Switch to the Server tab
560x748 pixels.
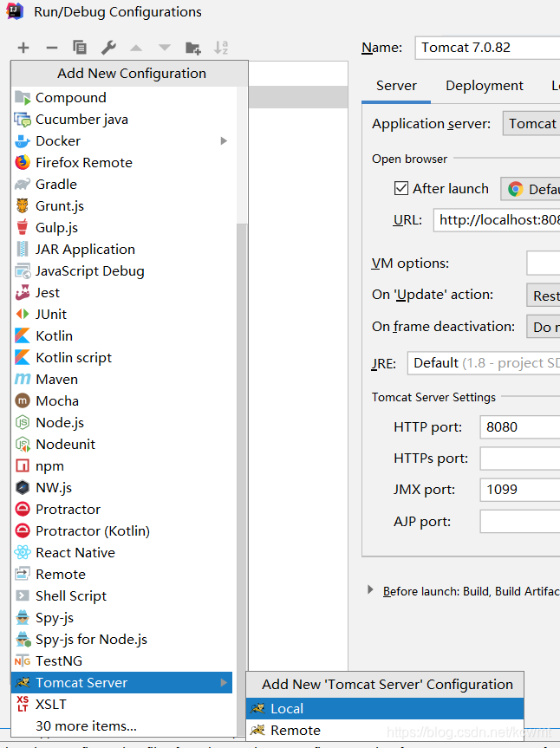point(396,86)
